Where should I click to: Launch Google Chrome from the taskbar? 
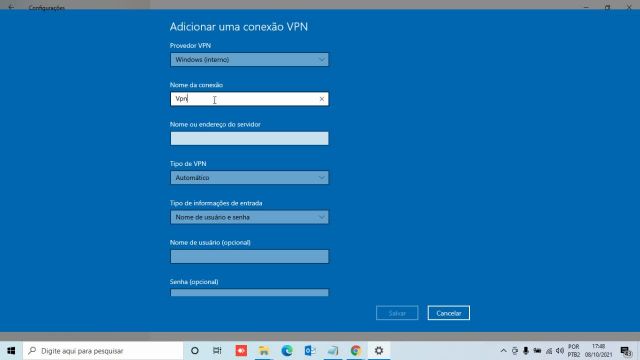tap(356, 351)
